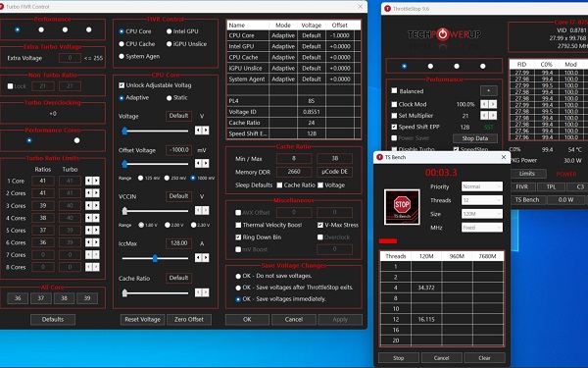Click the TS Bench stop sign icon

point(402,207)
